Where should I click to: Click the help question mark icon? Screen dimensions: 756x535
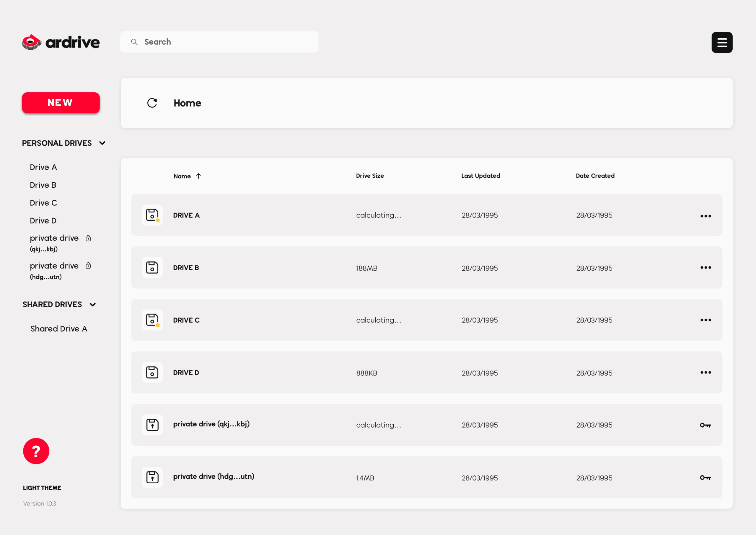(x=36, y=451)
